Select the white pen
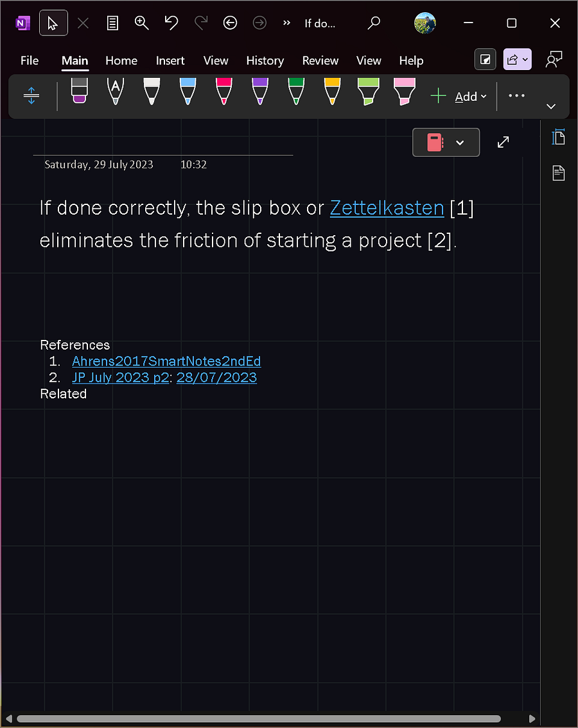 pos(152,91)
